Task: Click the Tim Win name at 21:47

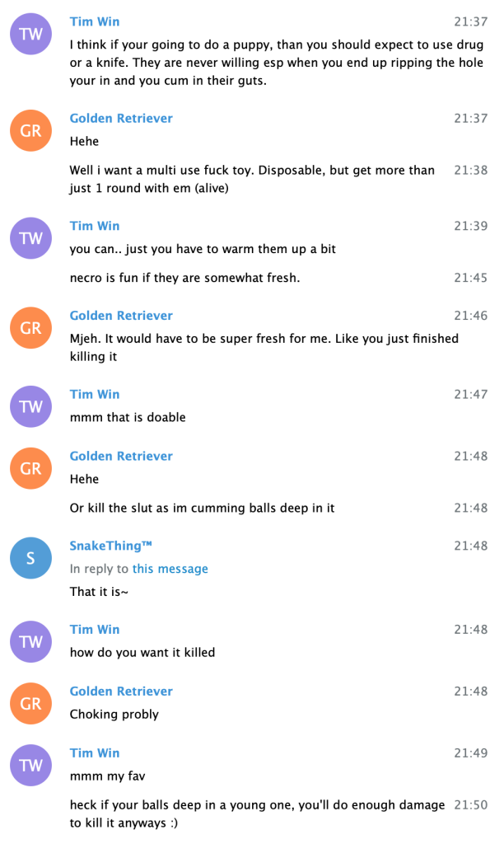Action: pyautogui.click(x=95, y=394)
